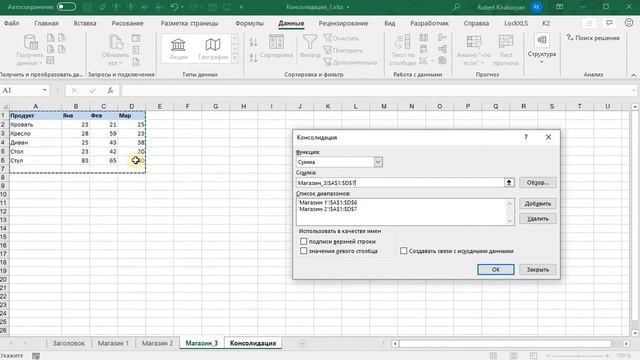
Task: Select cell A2 containing Кровать
Action: [36, 124]
